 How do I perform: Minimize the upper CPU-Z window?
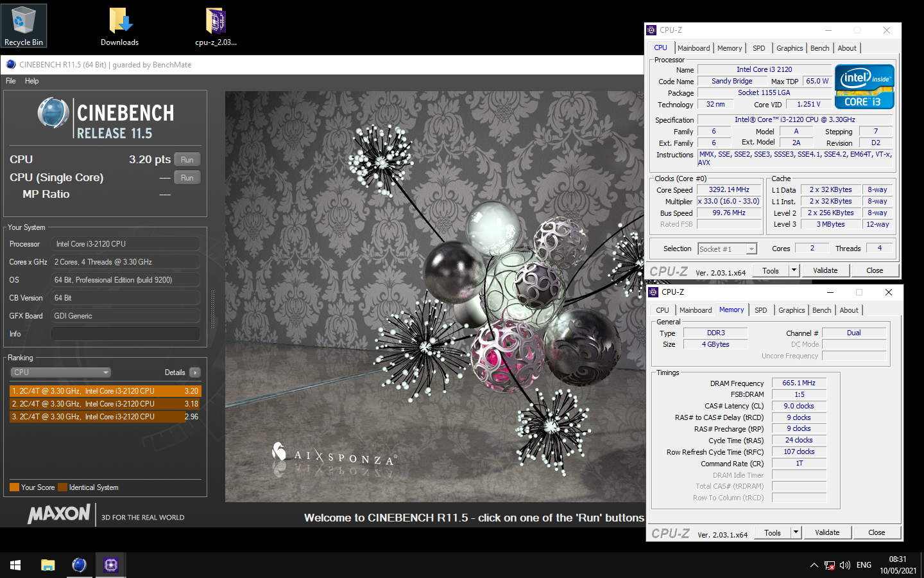(x=828, y=30)
